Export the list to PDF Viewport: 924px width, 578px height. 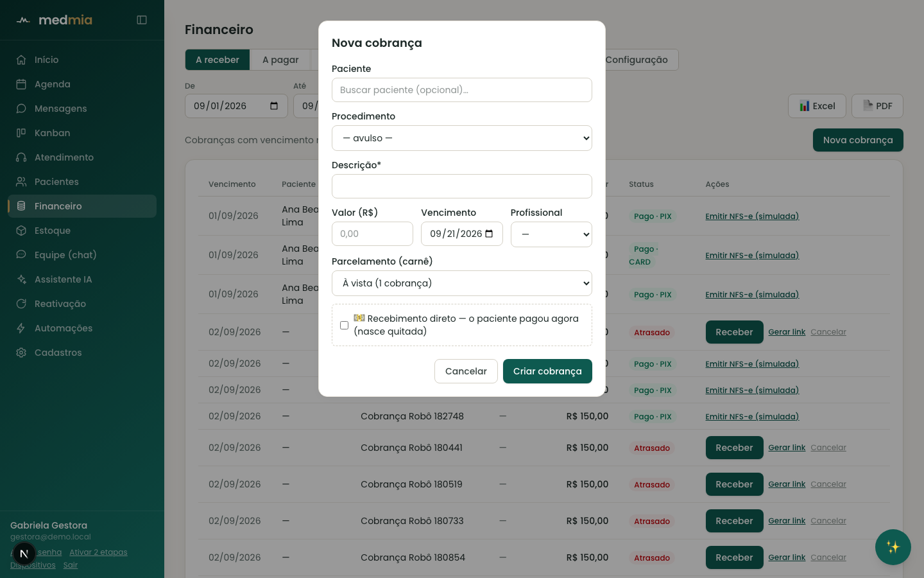pyautogui.click(x=877, y=106)
